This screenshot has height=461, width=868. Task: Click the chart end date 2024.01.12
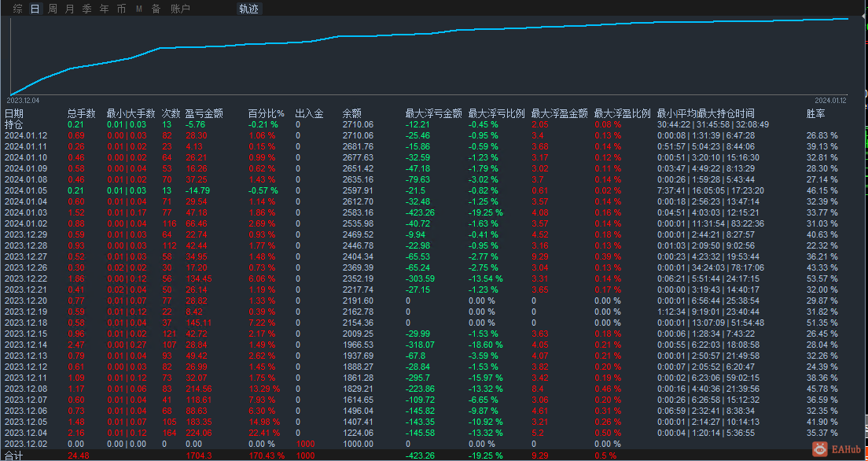(x=830, y=100)
